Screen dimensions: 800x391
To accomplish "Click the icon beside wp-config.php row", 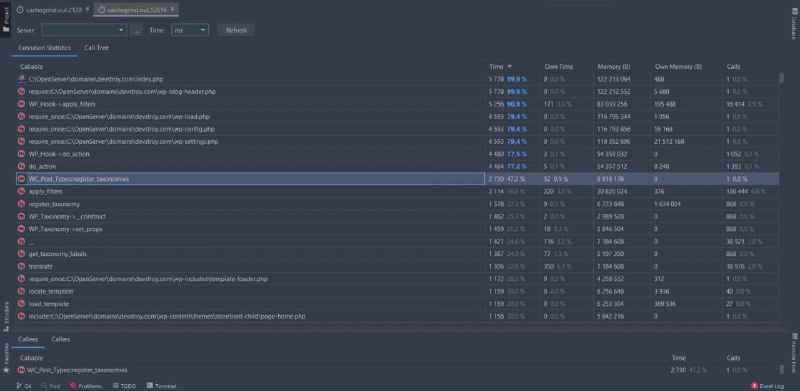I will pos(21,129).
